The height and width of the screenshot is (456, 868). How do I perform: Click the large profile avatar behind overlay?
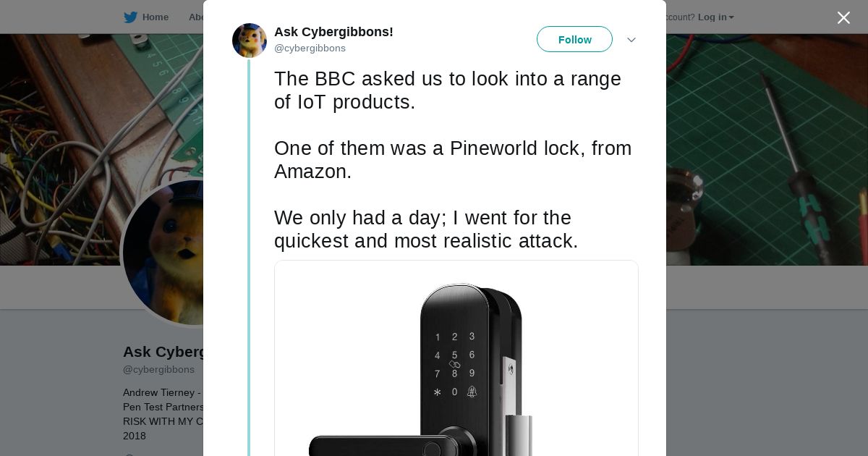163,253
